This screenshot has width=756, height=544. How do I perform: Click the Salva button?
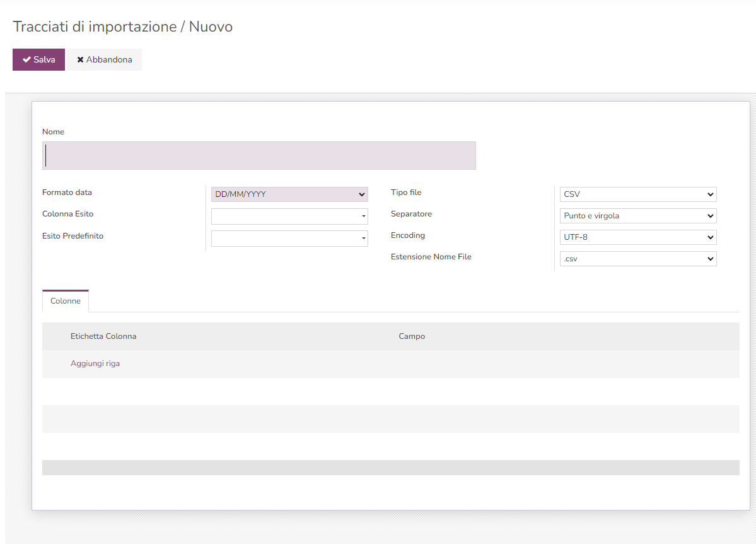click(x=38, y=60)
